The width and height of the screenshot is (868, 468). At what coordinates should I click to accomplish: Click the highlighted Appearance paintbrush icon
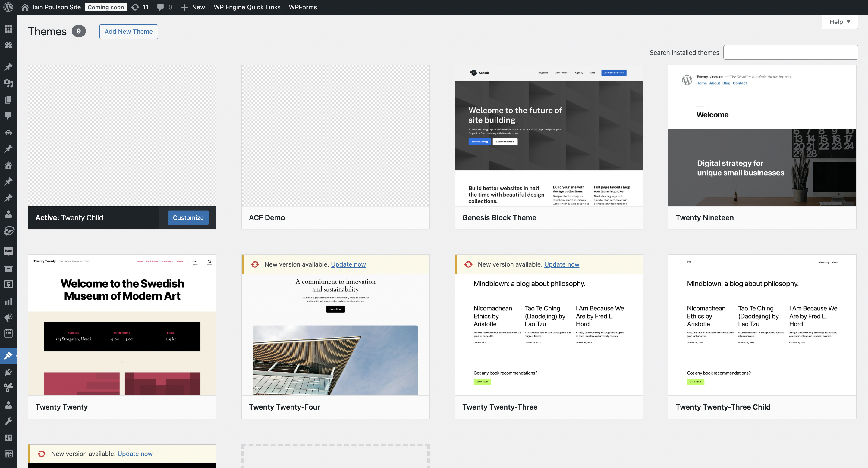click(8, 356)
